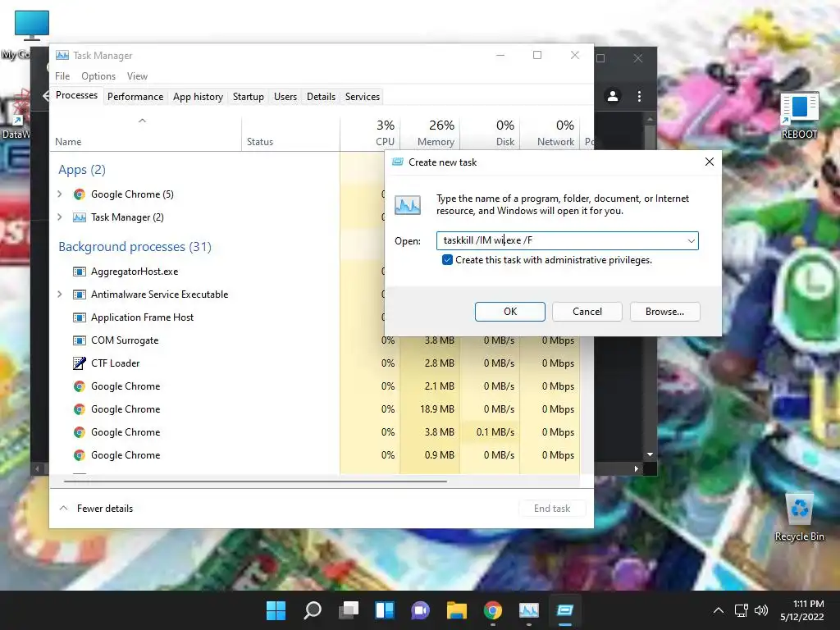Expand the Google Chrome (5) group
840x630 pixels.
pos(59,194)
